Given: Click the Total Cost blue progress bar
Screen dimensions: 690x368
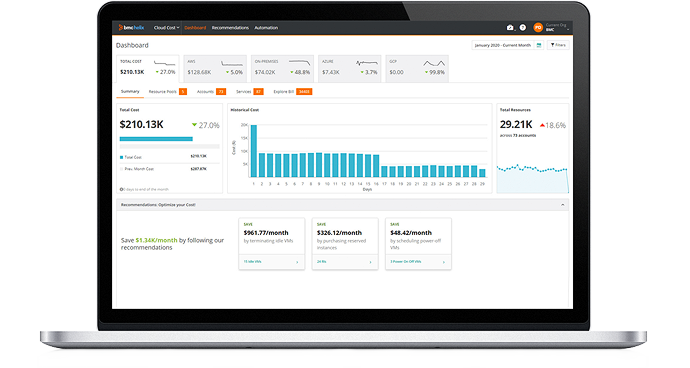Looking at the screenshot, I should click(156, 139).
